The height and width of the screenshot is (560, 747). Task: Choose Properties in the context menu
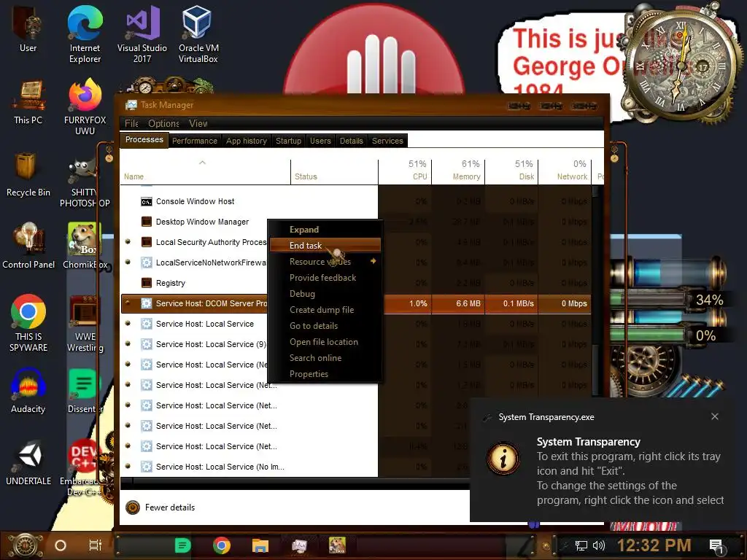pyautogui.click(x=325, y=374)
